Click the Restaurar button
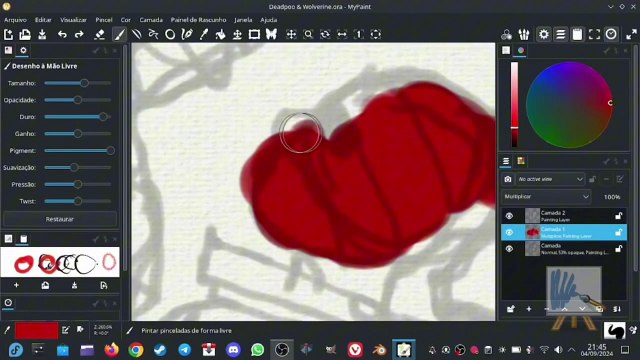This screenshot has height=360, width=640. (x=60, y=219)
